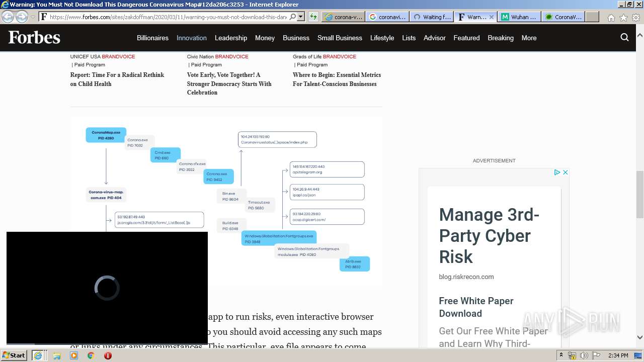Image resolution: width=644 pixels, height=362 pixels.
Task: Open AdChoices triangle icon on ad
Action: coord(557,172)
